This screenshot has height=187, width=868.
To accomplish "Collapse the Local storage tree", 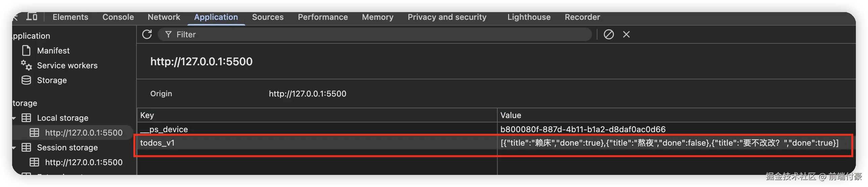I will pyautogui.click(x=14, y=118).
